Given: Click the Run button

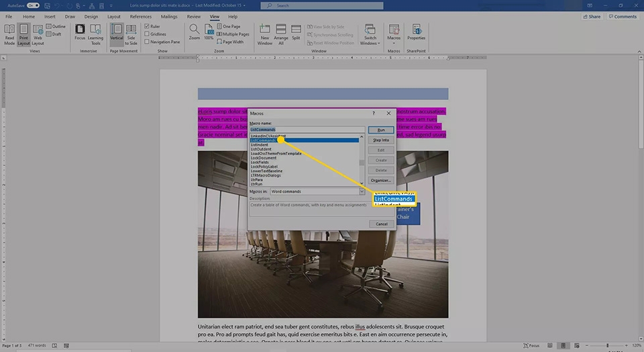Looking at the screenshot, I should (x=381, y=130).
